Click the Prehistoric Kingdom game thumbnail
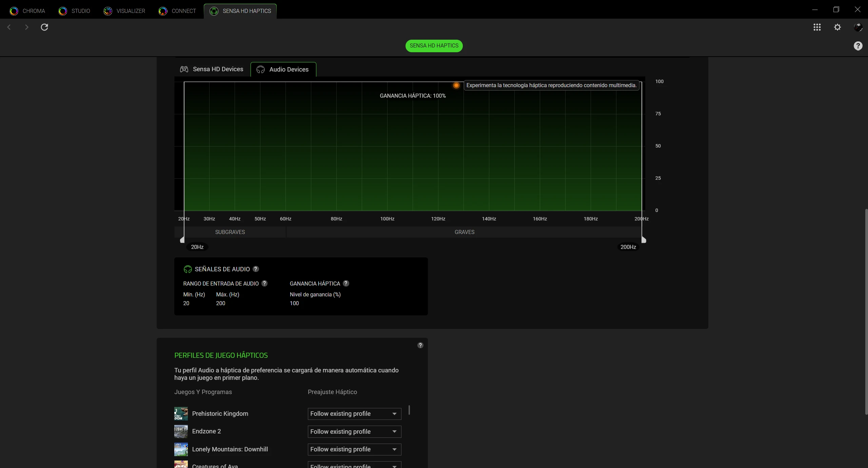The height and width of the screenshot is (468, 868). 181,414
